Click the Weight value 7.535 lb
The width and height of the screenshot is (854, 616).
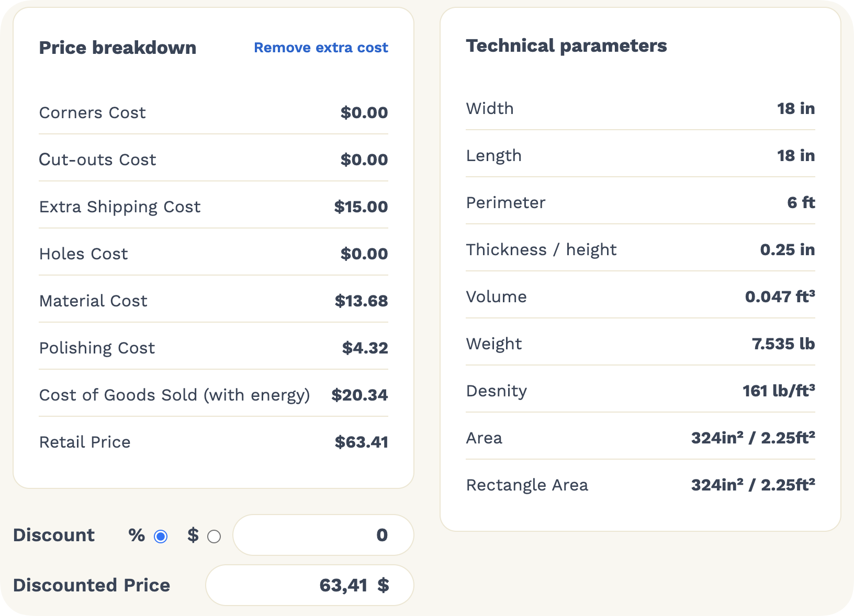[783, 344]
